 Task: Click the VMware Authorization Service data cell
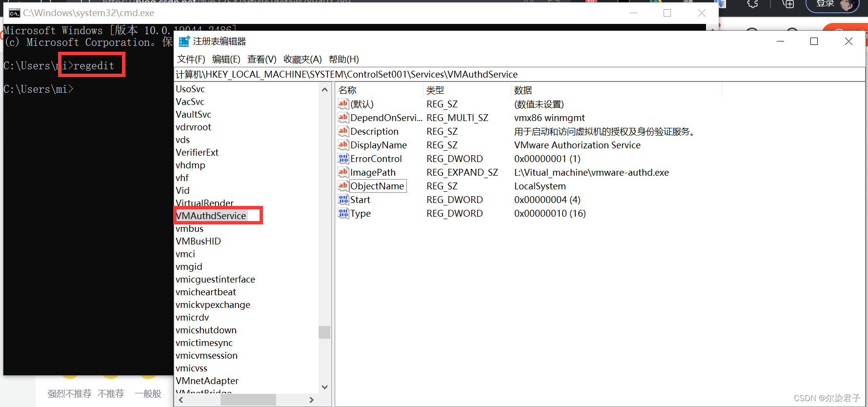coord(577,145)
